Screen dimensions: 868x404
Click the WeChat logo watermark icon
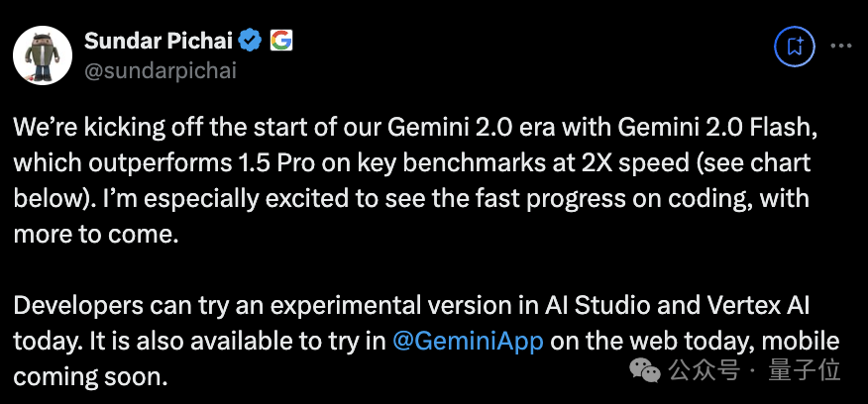pyautogui.click(x=645, y=369)
